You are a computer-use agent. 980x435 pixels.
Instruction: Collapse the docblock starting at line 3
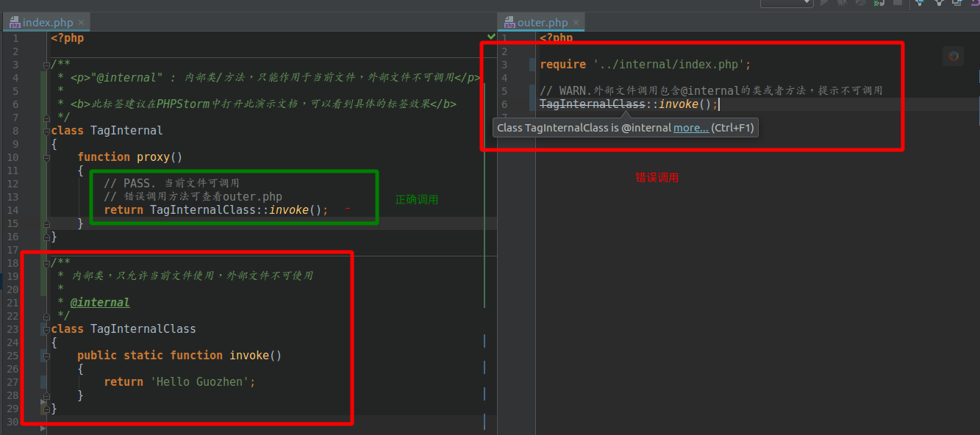click(x=46, y=65)
